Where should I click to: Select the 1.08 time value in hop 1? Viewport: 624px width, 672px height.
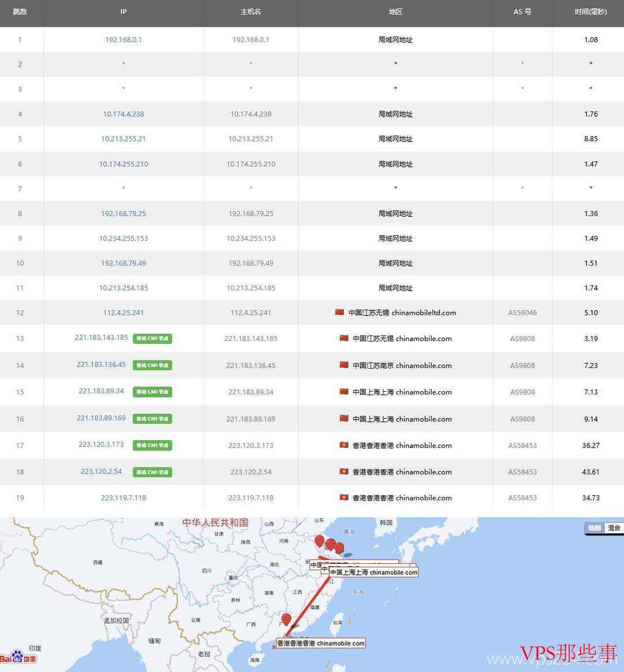590,39
